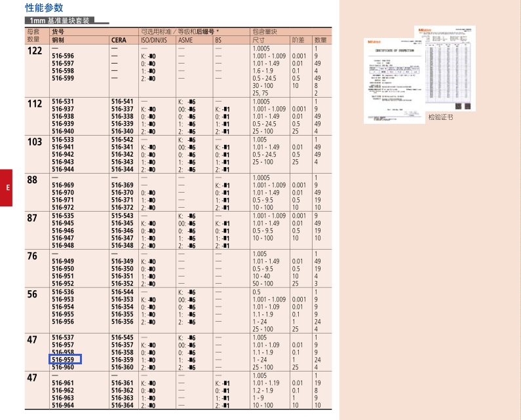Click part number 516-960
The height and width of the screenshot is (420, 521).
coord(63,367)
